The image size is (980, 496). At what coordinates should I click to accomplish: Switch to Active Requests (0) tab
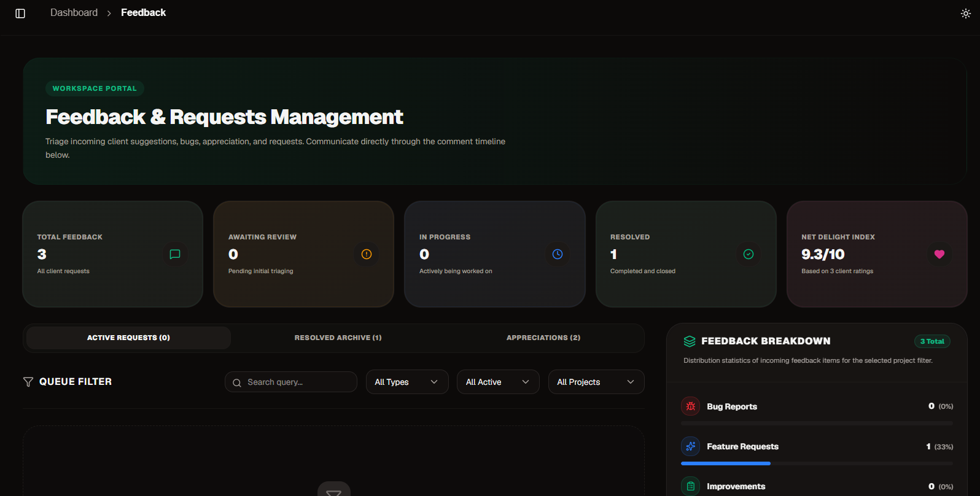click(128, 338)
